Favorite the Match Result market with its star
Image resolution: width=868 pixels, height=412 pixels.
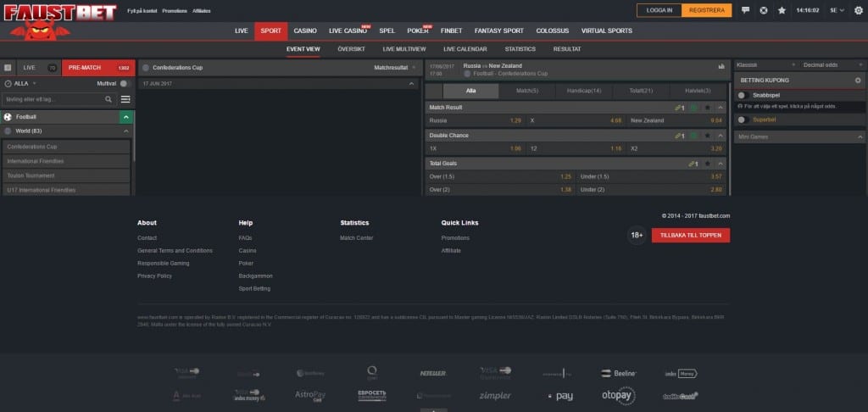click(x=707, y=108)
